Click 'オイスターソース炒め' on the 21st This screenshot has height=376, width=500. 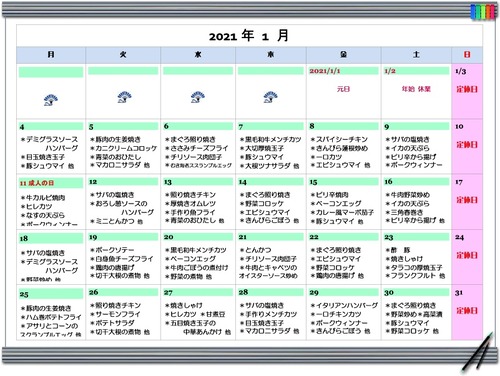[268, 276]
